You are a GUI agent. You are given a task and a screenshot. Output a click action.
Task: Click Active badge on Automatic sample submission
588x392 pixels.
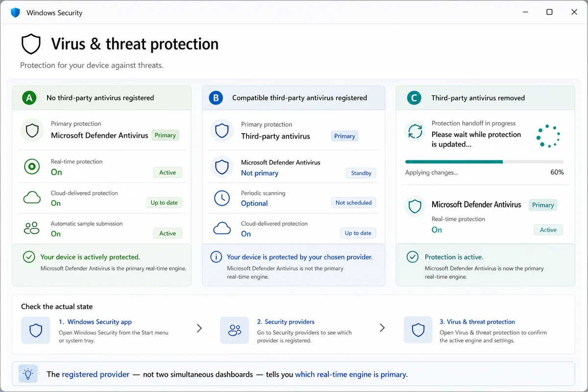pyautogui.click(x=168, y=234)
